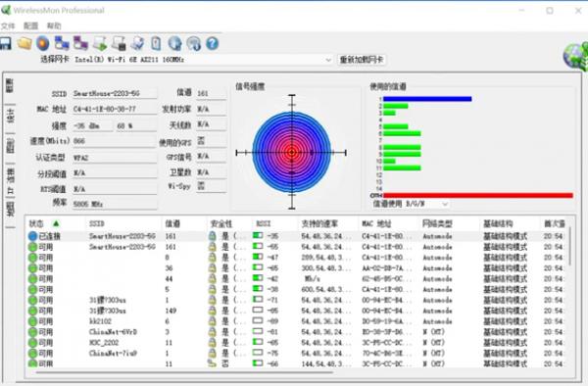This screenshot has width=588, height=386.
Task: Click the purple networked computers icon
Action: point(80,43)
